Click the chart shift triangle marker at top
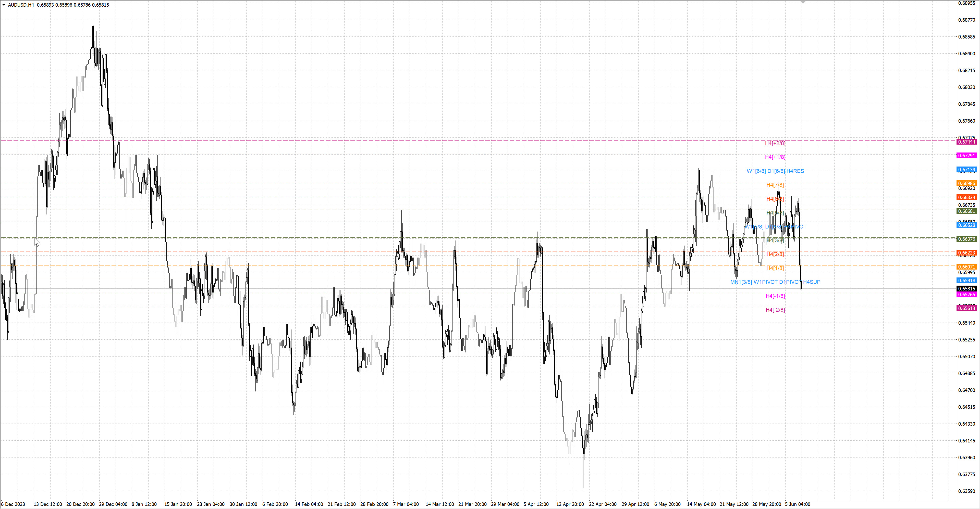The width and height of the screenshot is (980, 509). point(803,2)
